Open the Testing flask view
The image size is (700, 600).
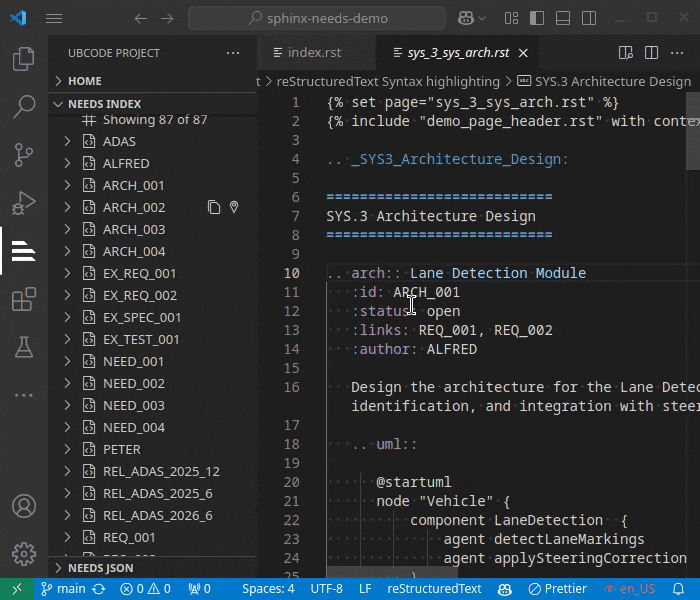click(x=24, y=347)
